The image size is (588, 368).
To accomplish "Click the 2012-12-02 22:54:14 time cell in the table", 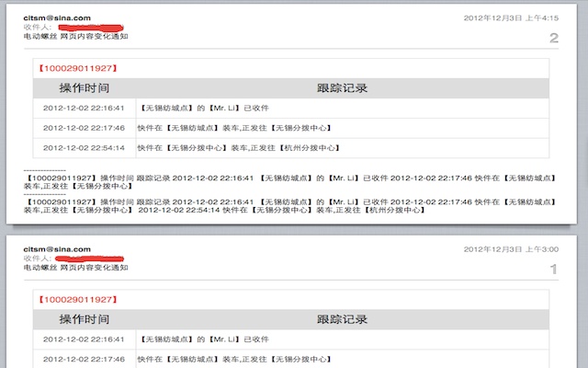I will click(x=84, y=148).
